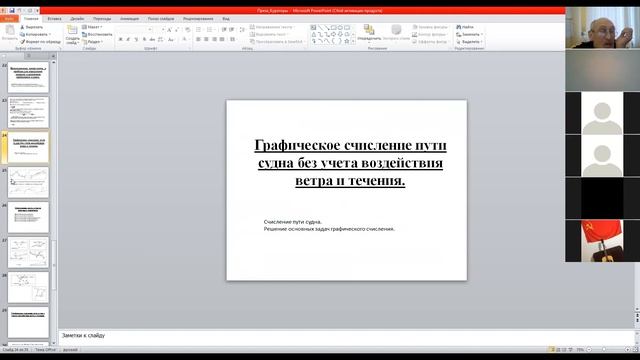Switch to the Рецензирование tab
The width and height of the screenshot is (640, 360).
click(198, 19)
